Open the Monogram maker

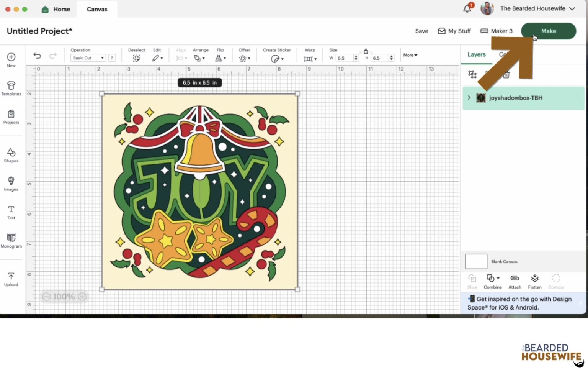pos(11,240)
